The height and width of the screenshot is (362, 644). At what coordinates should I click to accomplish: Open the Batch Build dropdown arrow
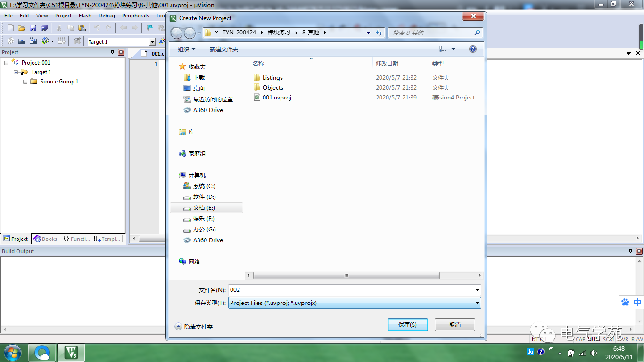(x=52, y=41)
